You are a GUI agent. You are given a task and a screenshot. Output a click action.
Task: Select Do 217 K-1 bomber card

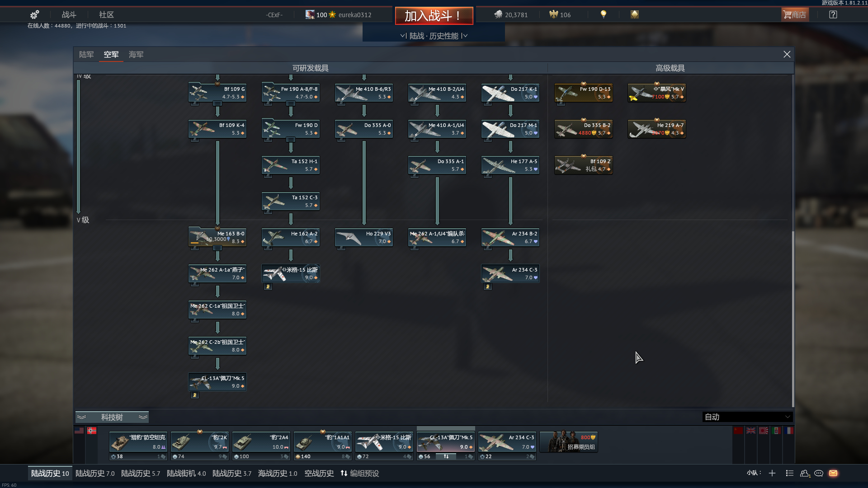(510, 93)
